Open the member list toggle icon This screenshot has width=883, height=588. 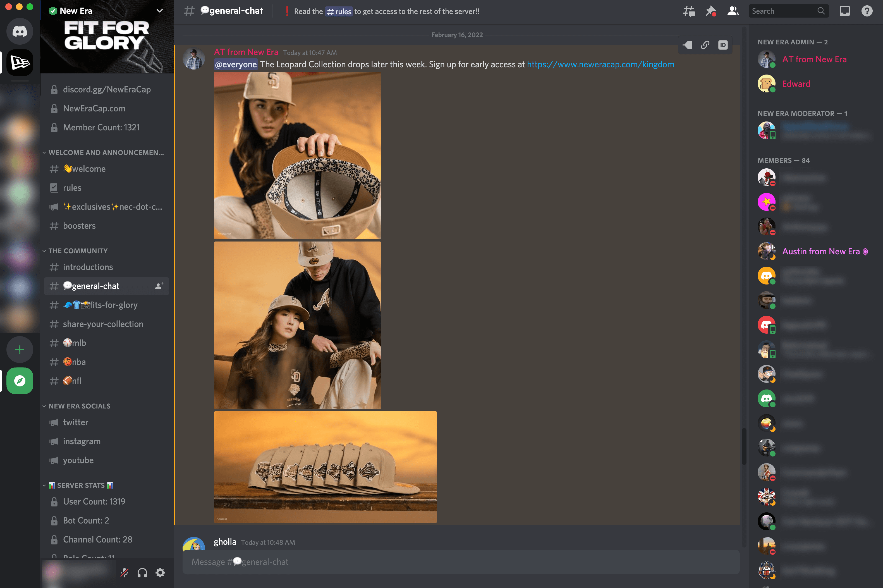pos(732,11)
